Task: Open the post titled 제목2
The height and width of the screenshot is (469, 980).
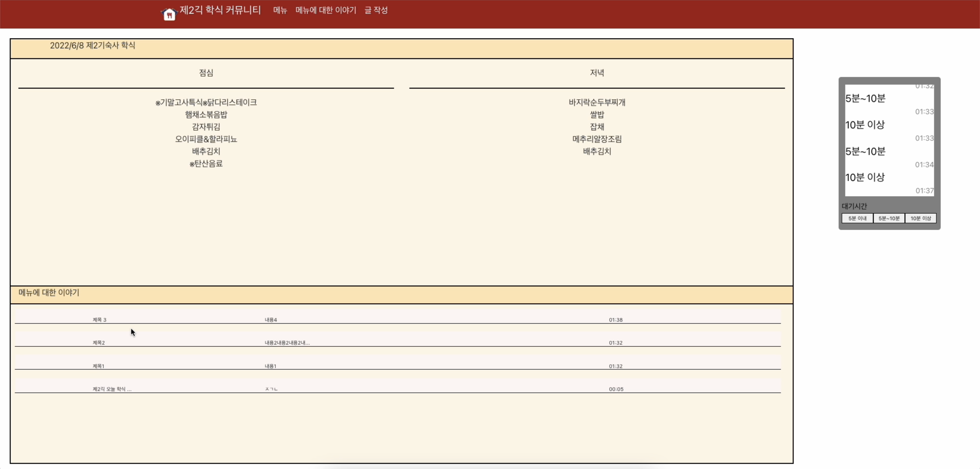Action: [x=99, y=343]
